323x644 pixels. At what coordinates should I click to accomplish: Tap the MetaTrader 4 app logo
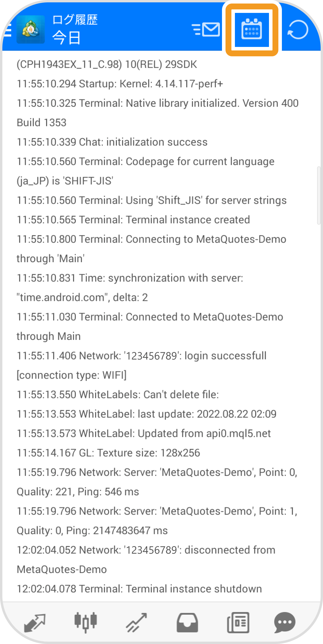click(31, 30)
